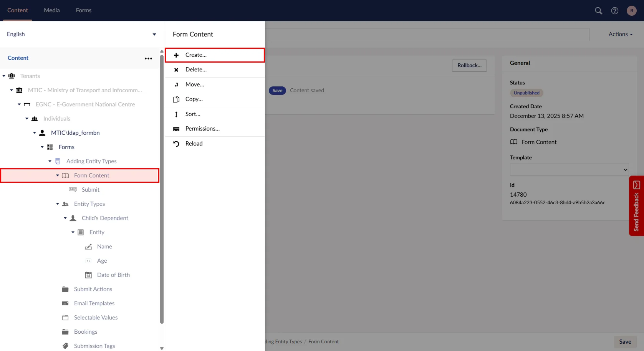Image resolution: width=644 pixels, height=351 pixels.
Task: Switch to the Media tab
Action: point(52,10)
